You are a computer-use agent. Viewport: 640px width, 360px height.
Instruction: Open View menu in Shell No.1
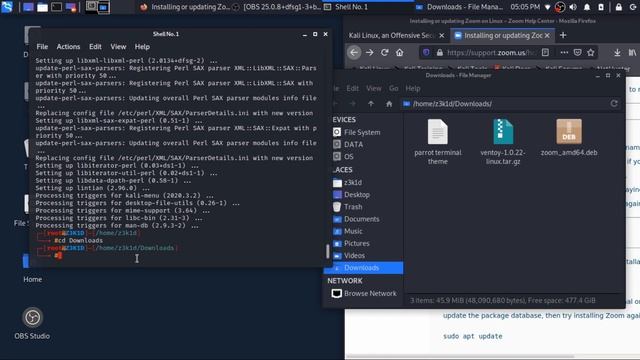pos(118,47)
